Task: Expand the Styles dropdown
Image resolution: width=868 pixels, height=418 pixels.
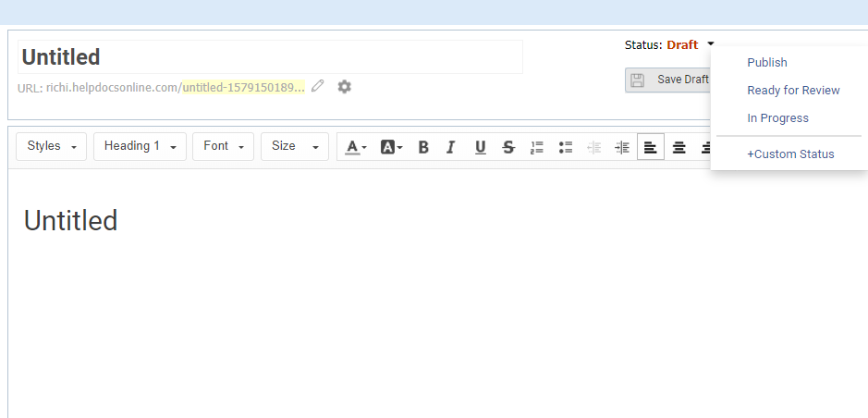Action: [x=52, y=146]
